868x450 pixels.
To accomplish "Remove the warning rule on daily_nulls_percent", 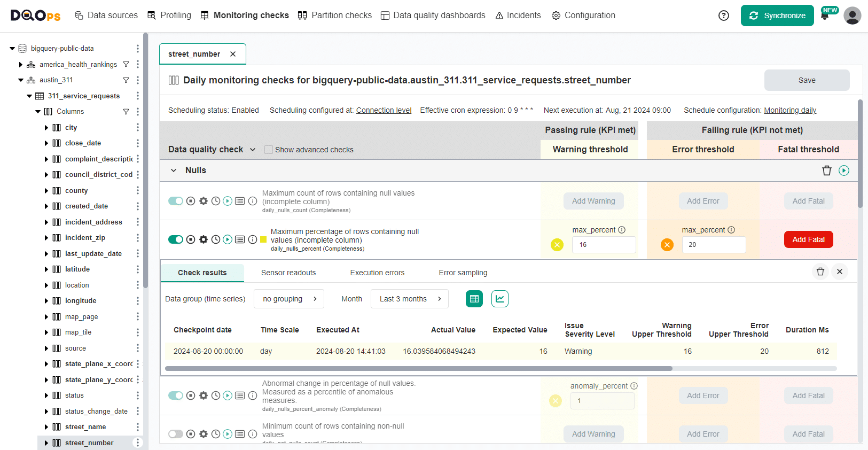I will coord(557,245).
